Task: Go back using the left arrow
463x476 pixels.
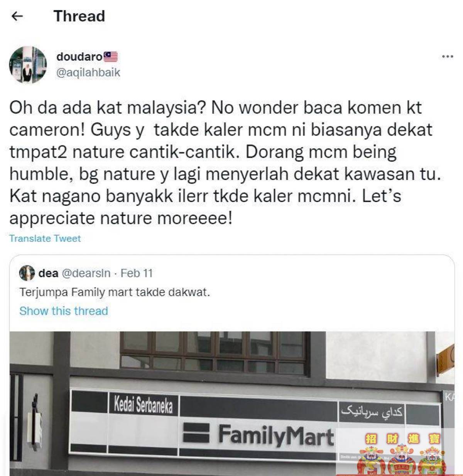Action: point(17,16)
